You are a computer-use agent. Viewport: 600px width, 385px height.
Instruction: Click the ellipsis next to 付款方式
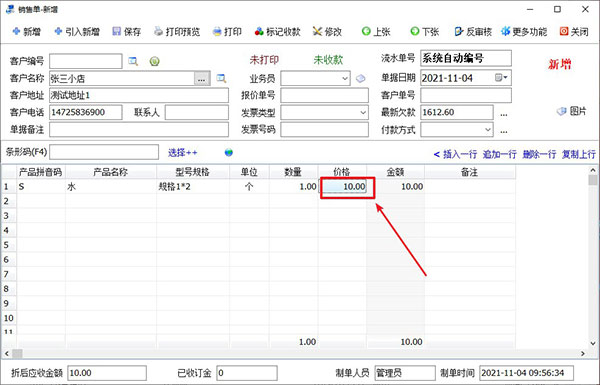(x=504, y=131)
